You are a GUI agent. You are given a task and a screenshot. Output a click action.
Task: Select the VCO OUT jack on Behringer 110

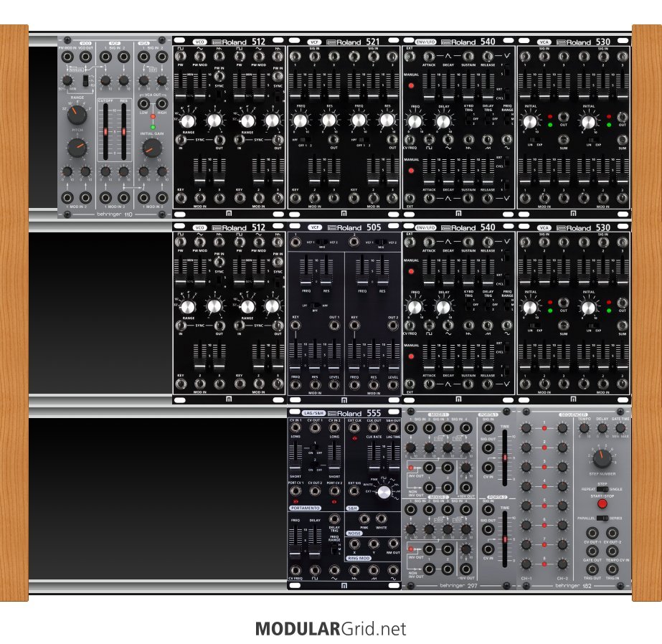(x=85, y=57)
